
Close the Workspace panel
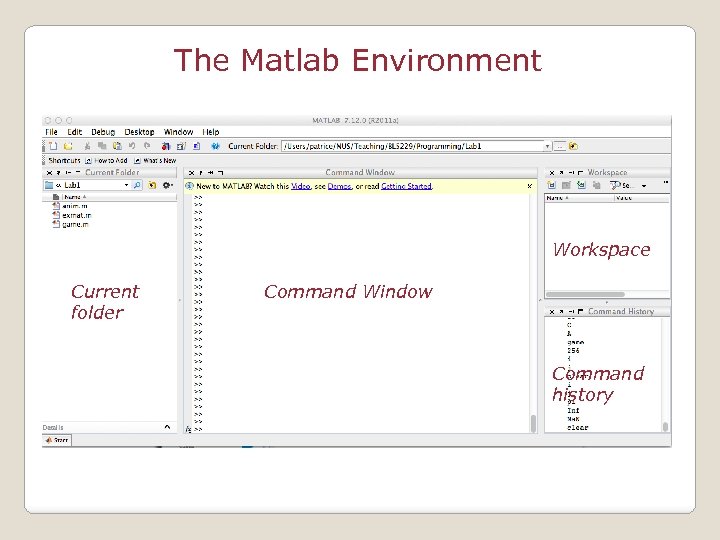click(x=552, y=173)
